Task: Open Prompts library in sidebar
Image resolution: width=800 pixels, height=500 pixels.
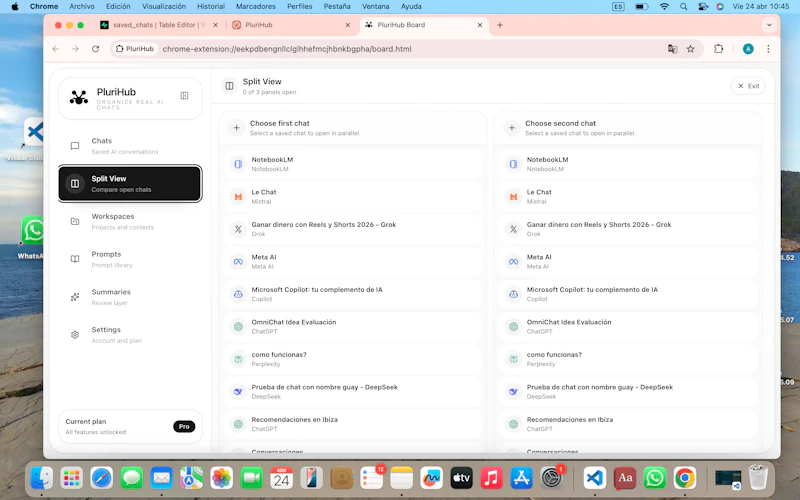Action: click(130, 259)
